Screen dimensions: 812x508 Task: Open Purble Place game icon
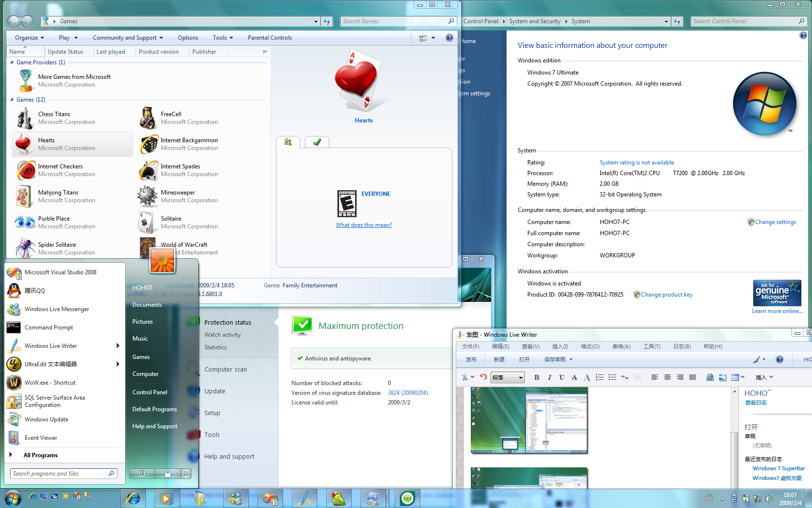pyautogui.click(x=24, y=223)
